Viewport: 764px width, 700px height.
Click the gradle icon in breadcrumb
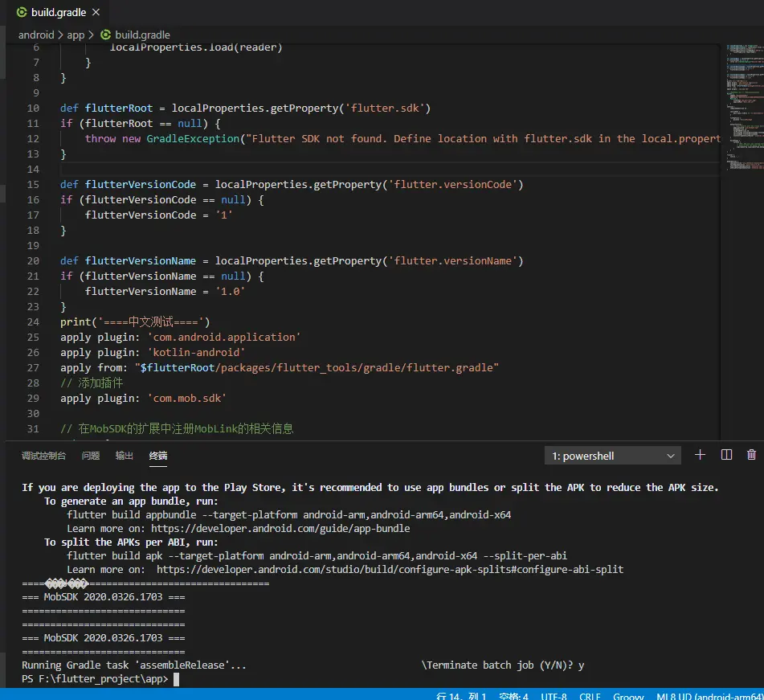pos(105,35)
